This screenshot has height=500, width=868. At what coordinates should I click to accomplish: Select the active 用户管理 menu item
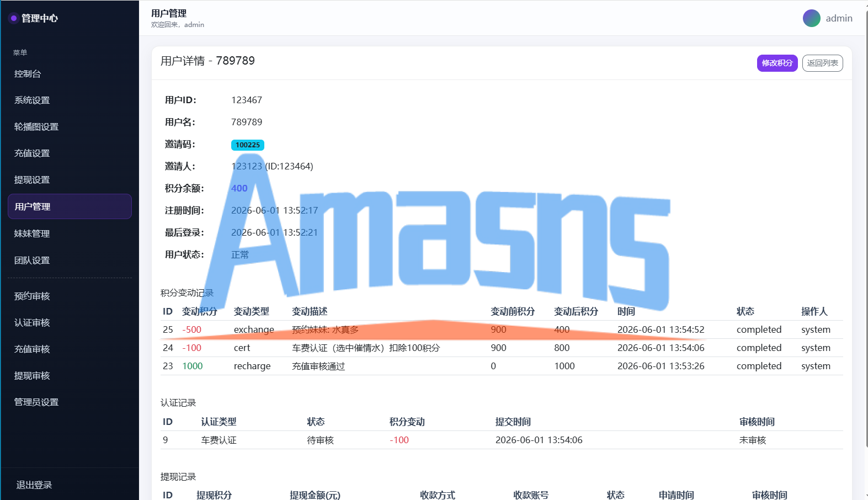click(70, 206)
